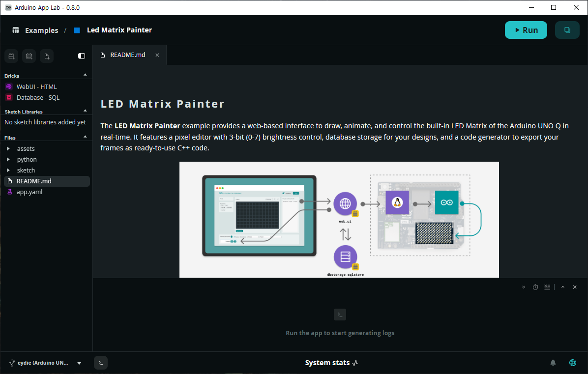The width and height of the screenshot is (588, 374).
Task: Close the README.md tab
Action: 157,55
